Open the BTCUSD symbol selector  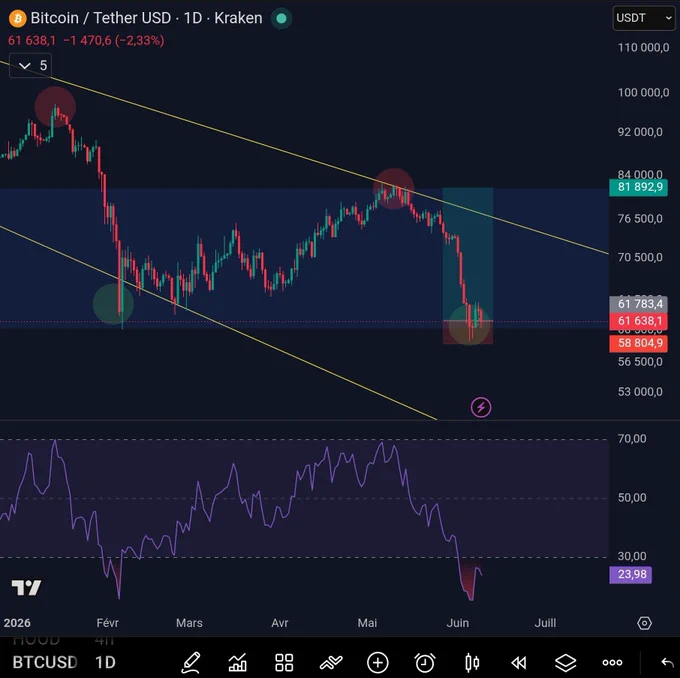[45, 662]
